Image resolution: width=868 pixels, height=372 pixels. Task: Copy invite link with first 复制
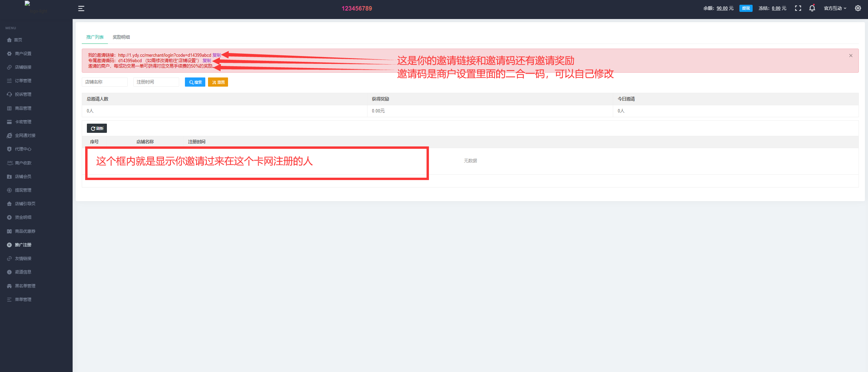216,55
